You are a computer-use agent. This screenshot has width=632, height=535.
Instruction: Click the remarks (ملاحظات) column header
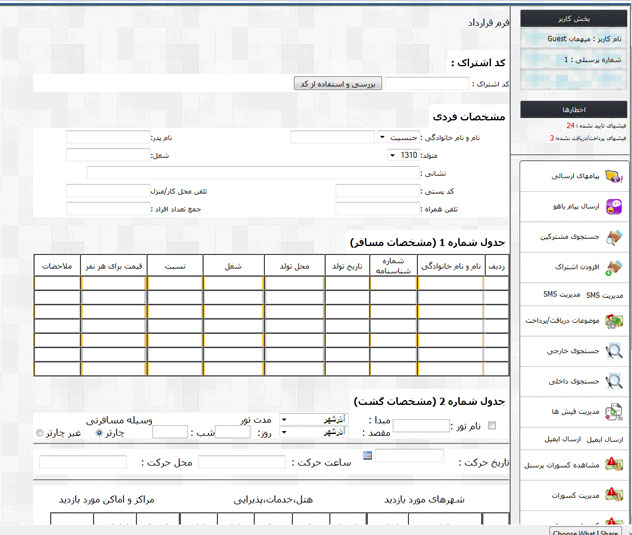coord(57,266)
